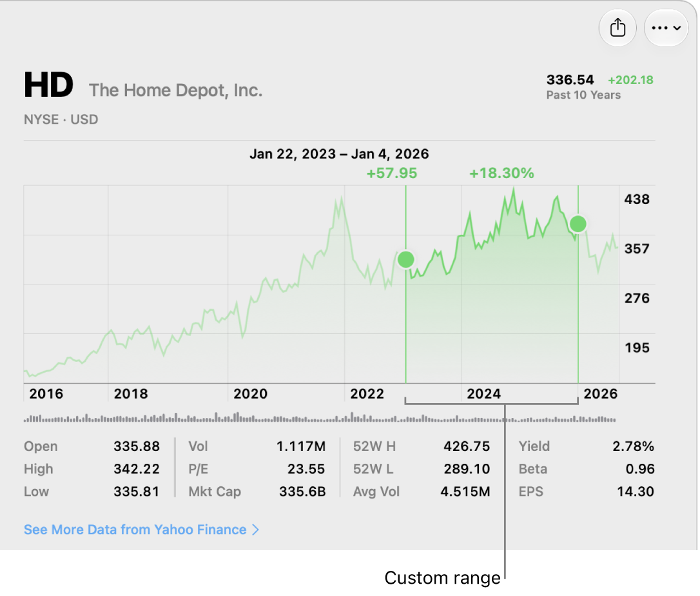Click the 2026 year axis label
The image size is (700, 596).
tap(601, 393)
